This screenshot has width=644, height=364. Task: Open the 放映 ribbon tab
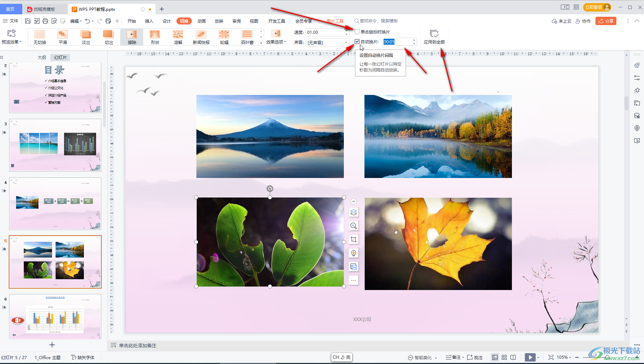tap(219, 21)
